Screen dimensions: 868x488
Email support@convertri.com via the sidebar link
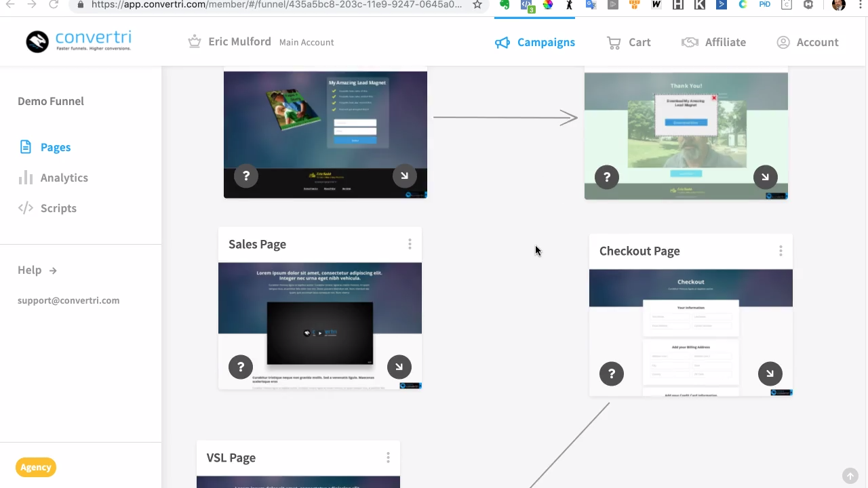68,300
